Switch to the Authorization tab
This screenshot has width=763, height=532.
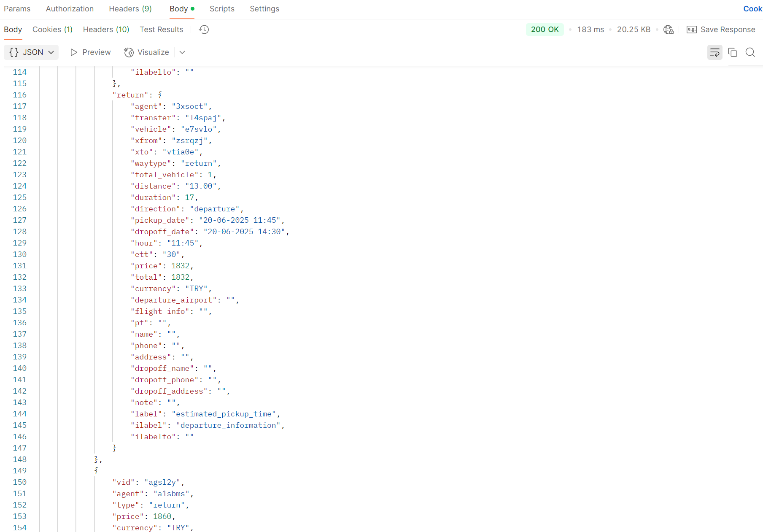(70, 9)
